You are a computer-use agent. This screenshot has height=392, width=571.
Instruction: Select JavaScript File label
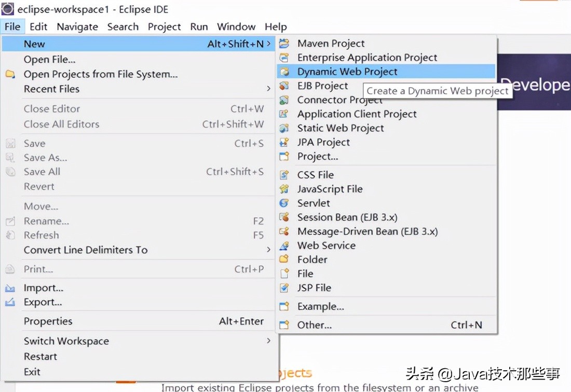click(330, 189)
